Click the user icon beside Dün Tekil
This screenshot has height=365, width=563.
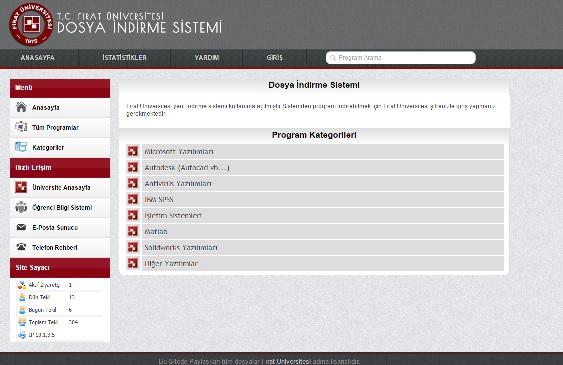point(22,297)
